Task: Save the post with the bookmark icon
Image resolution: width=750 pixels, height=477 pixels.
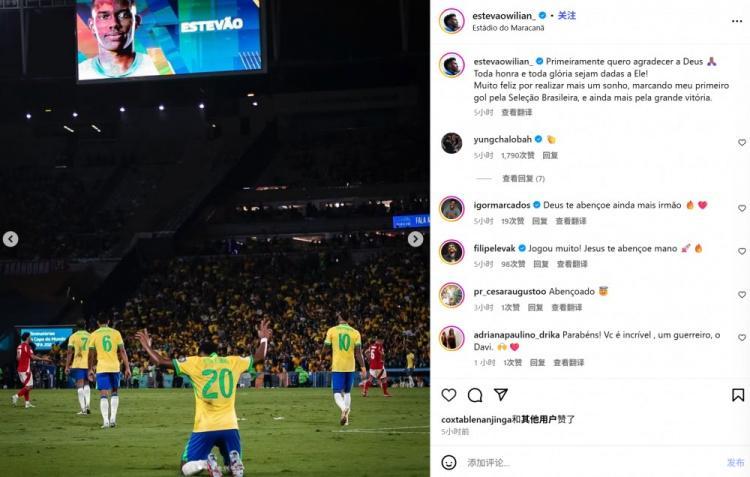Action: pyautogui.click(x=738, y=395)
